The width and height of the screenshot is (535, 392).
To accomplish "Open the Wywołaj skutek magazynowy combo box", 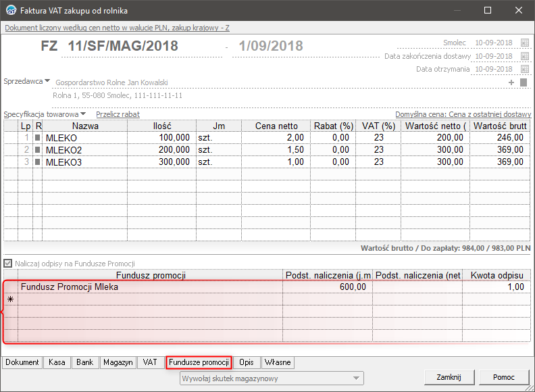I will pos(272,378).
